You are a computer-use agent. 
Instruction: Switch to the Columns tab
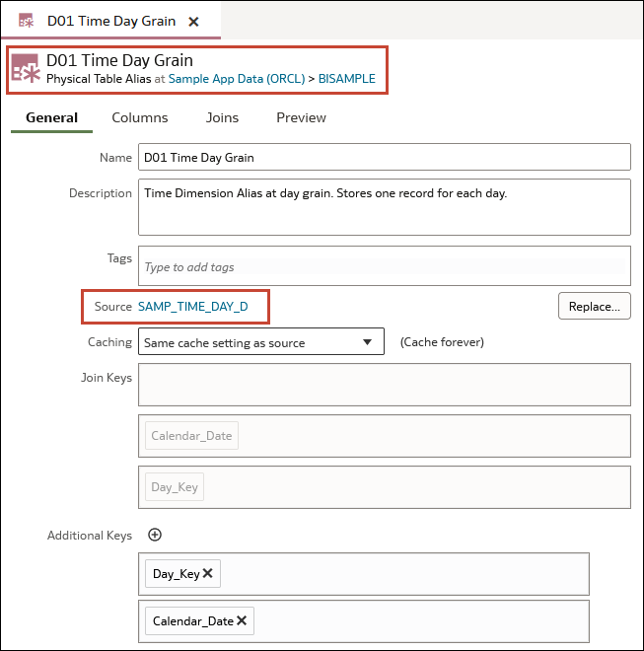click(140, 118)
